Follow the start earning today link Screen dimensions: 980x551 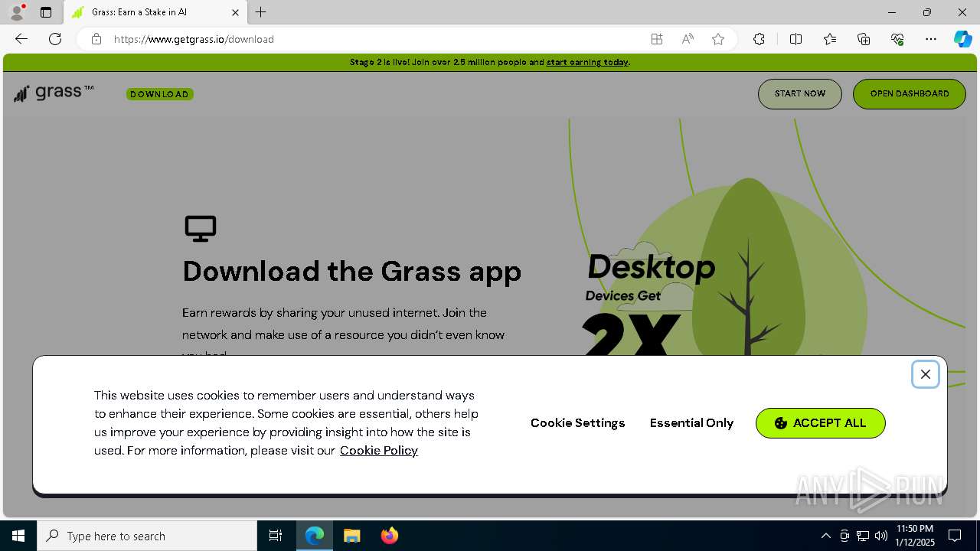[x=587, y=62]
